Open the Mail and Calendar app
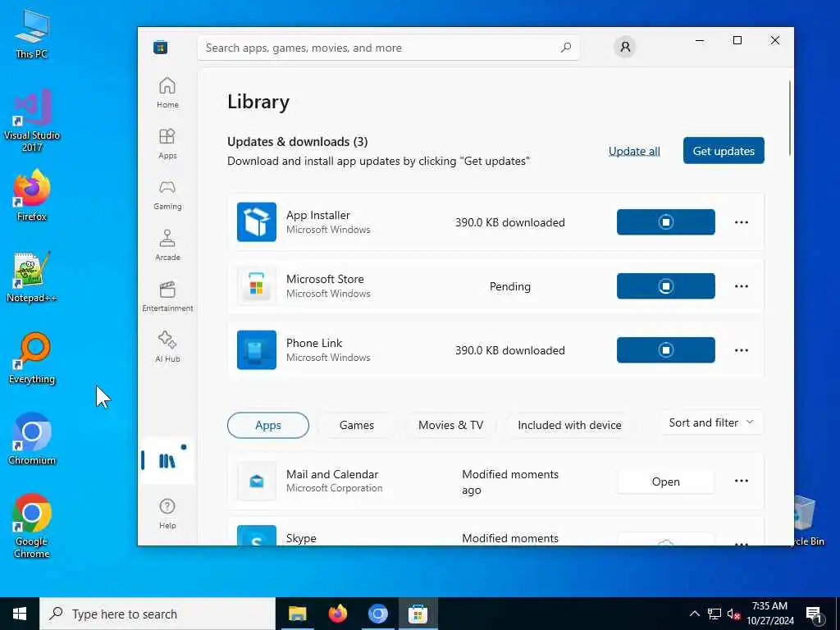The height and width of the screenshot is (630, 840). (665, 481)
